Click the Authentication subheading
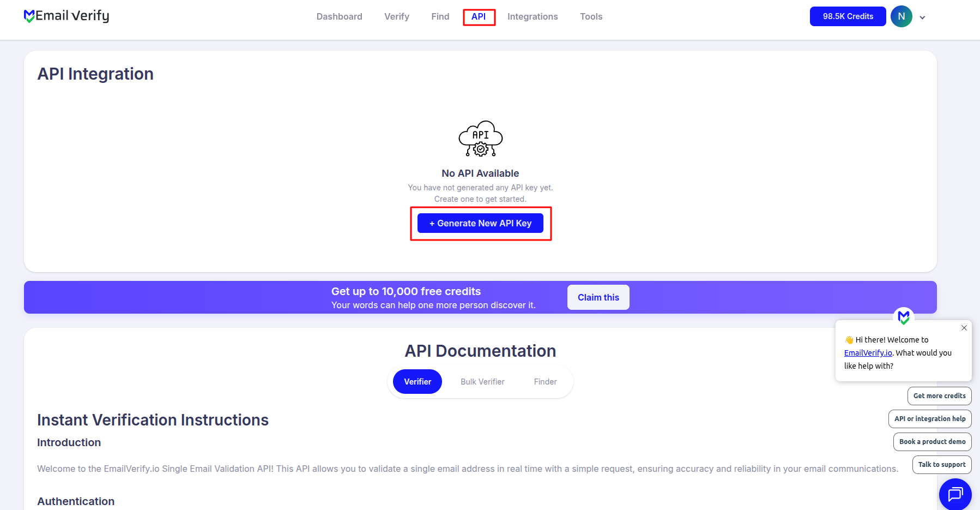The height and width of the screenshot is (510, 980). [x=76, y=501]
